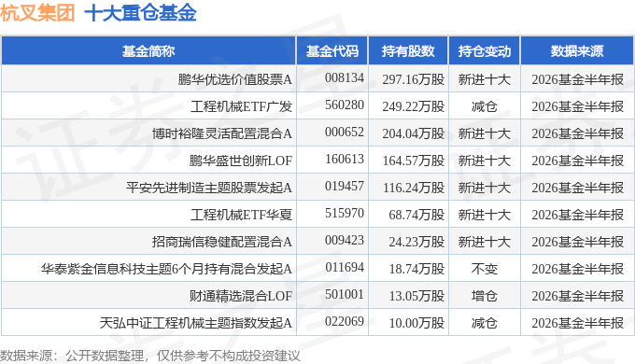Select 招商瑞信稳健配置混合A fund name

pos(222,242)
